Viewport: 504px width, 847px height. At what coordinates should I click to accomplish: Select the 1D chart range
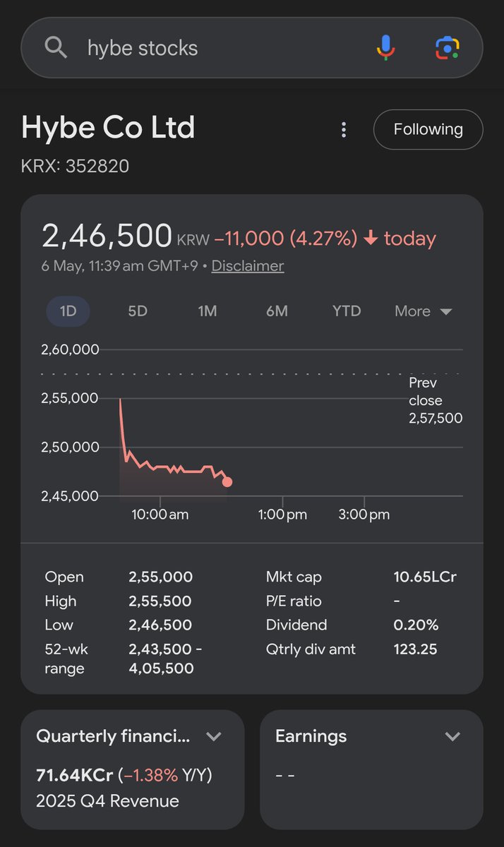coord(68,311)
